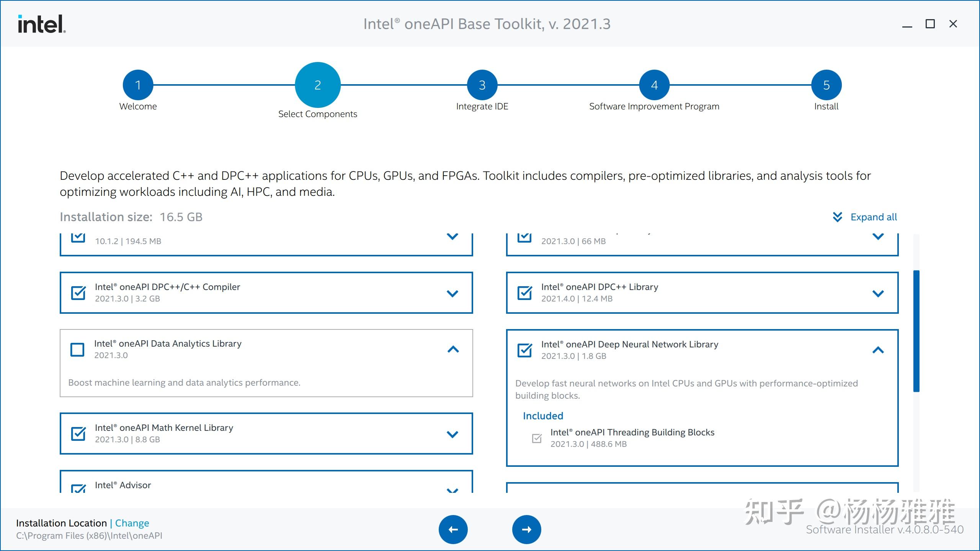This screenshot has height=551, width=980.
Task: Uncheck the Intel oneAPI DPC++/C++ Compiler
Action: (78, 293)
